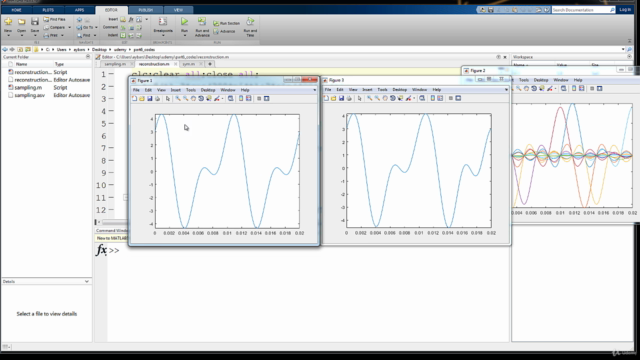Image resolution: width=640 pixels, height=360 pixels.
Task: Open the Run dropdown arrow under Run
Action: point(184,36)
